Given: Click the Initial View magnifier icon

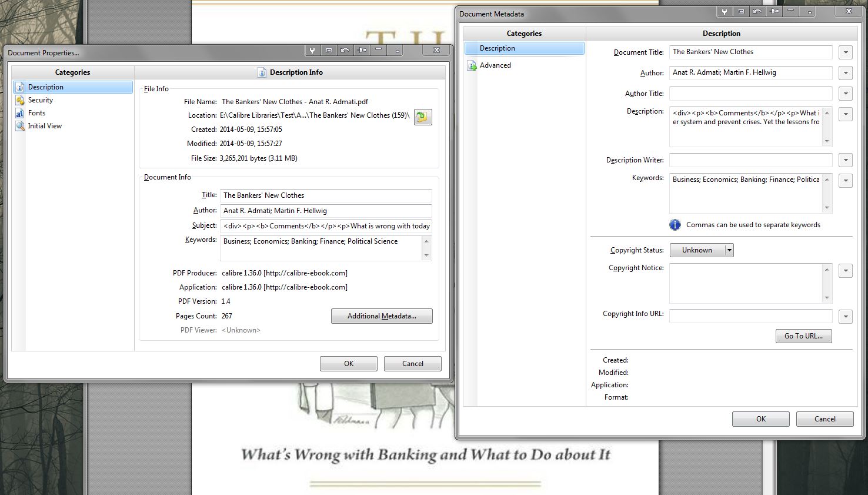Looking at the screenshot, I should click(x=20, y=126).
